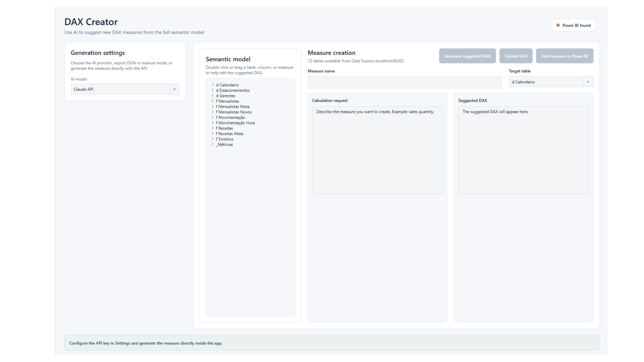Expand the d Calendario table node

click(x=213, y=85)
